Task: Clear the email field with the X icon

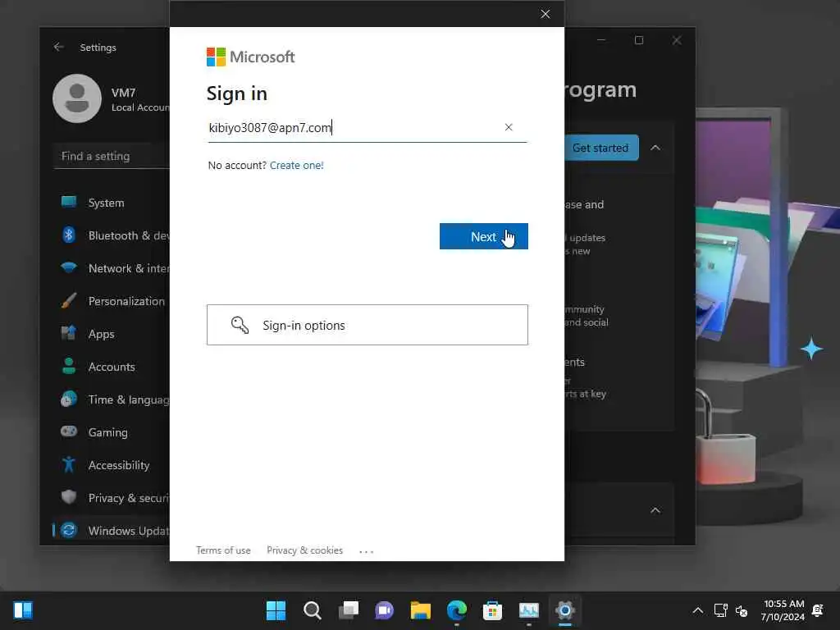Action: pyautogui.click(x=509, y=127)
